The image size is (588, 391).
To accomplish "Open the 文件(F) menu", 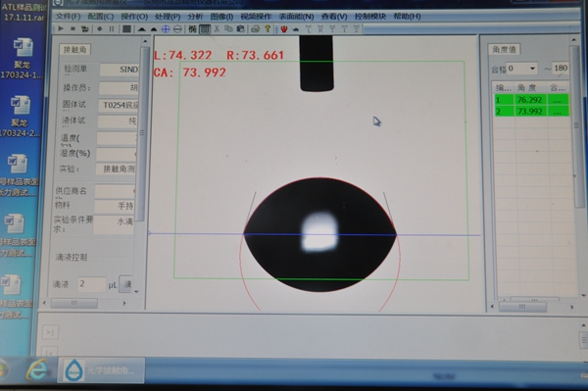I will (x=68, y=17).
